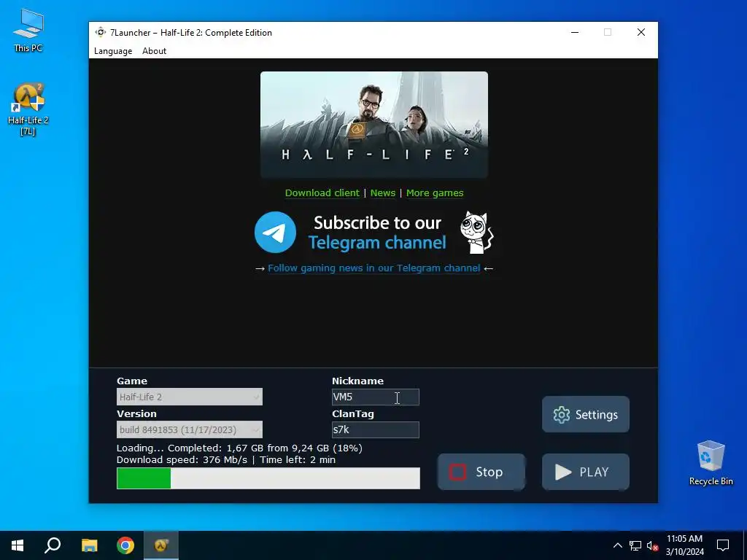Image resolution: width=747 pixels, height=560 pixels.
Task: Expand the Version dropdown build 8491853
Action: coord(190,429)
